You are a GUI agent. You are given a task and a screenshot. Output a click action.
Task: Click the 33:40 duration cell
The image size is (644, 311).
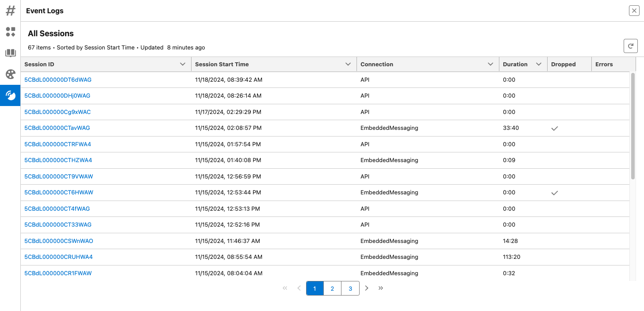(511, 128)
